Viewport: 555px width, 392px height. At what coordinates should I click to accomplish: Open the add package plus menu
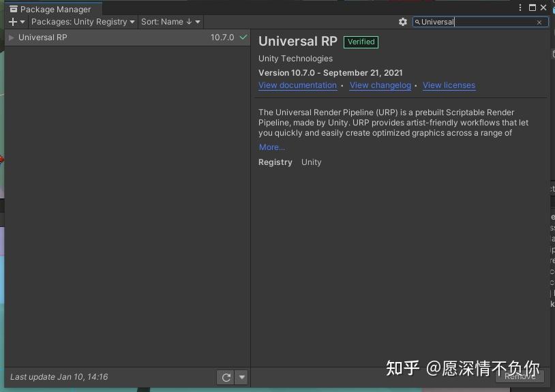click(16, 22)
